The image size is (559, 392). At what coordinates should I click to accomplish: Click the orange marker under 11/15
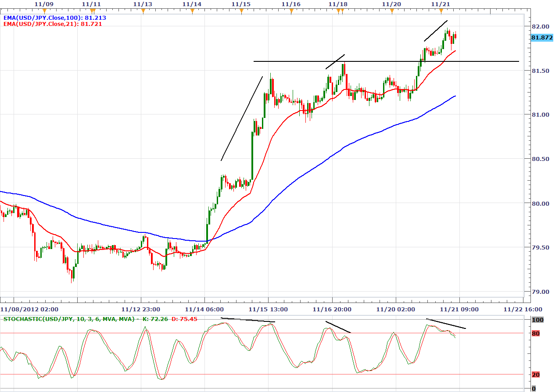[241, 11]
